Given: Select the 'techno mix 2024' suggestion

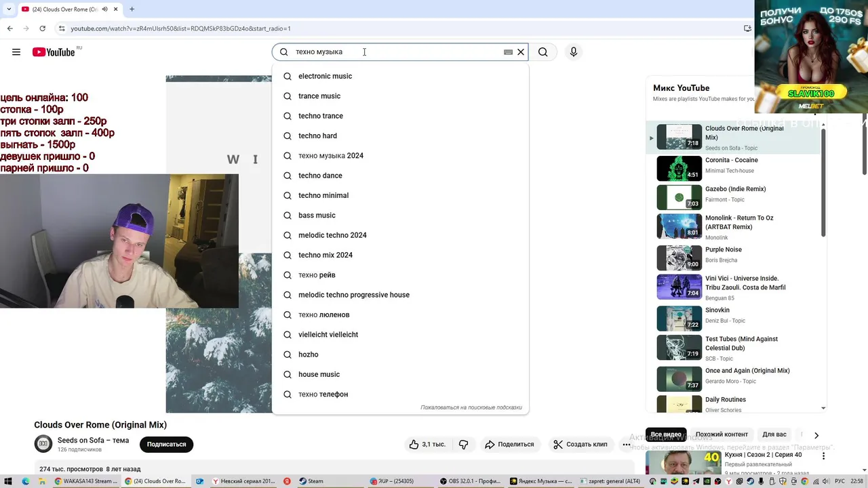Looking at the screenshot, I should click(400, 255).
